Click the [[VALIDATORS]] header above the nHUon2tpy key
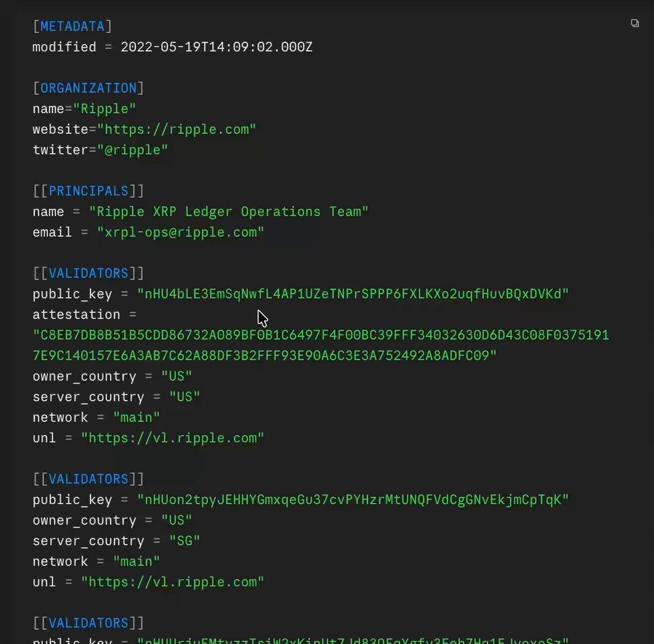Image resolution: width=654 pixels, height=644 pixels. [x=88, y=479]
